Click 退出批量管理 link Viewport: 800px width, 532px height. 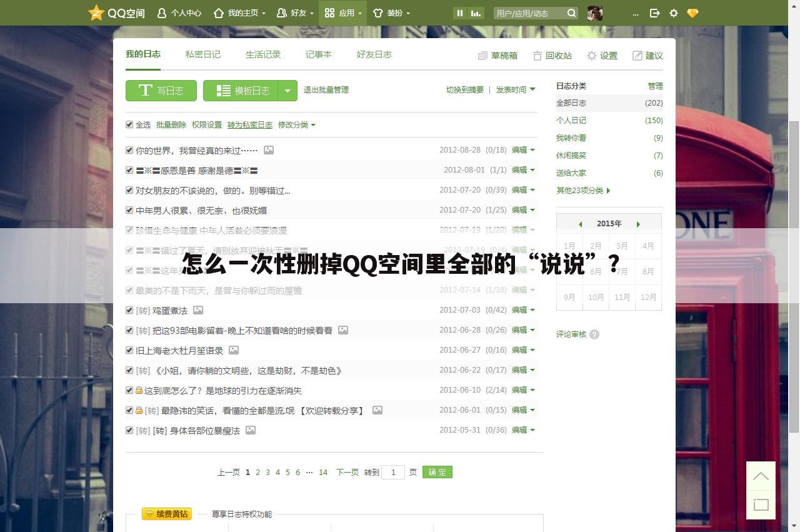[326, 90]
